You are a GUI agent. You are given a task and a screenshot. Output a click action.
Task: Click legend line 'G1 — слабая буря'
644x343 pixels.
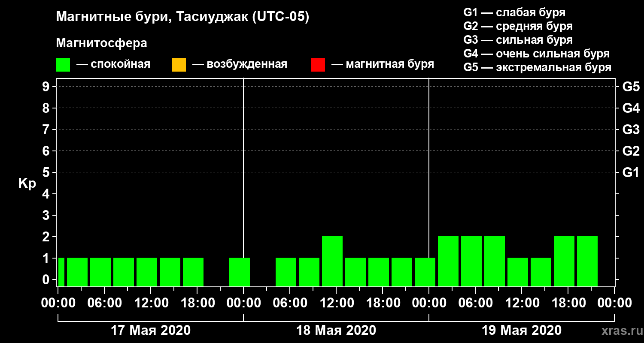tap(514, 12)
